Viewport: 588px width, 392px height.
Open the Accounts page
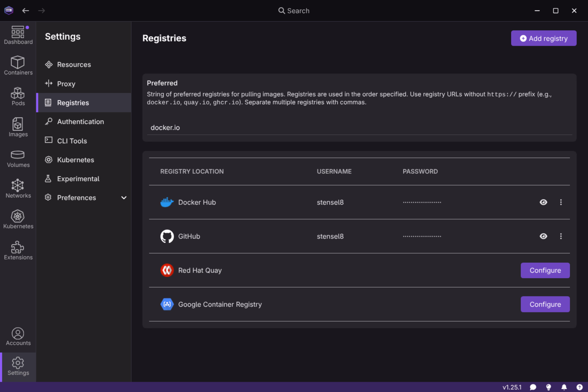pos(18,337)
